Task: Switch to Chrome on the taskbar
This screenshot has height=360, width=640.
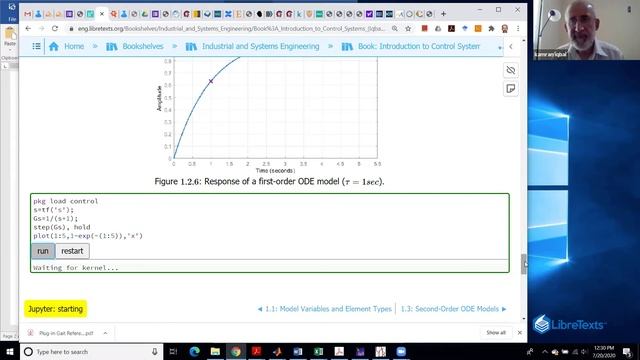Action: pyautogui.click(x=236, y=351)
